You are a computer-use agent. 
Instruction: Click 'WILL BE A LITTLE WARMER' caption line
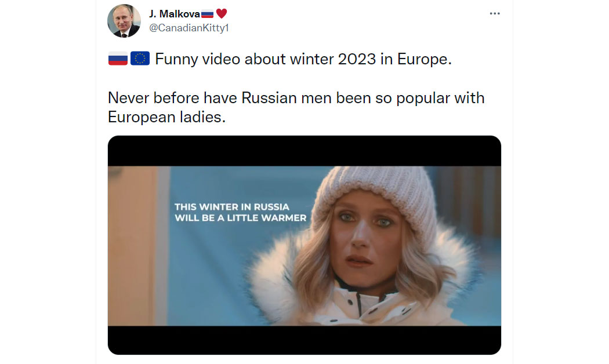(241, 218)
